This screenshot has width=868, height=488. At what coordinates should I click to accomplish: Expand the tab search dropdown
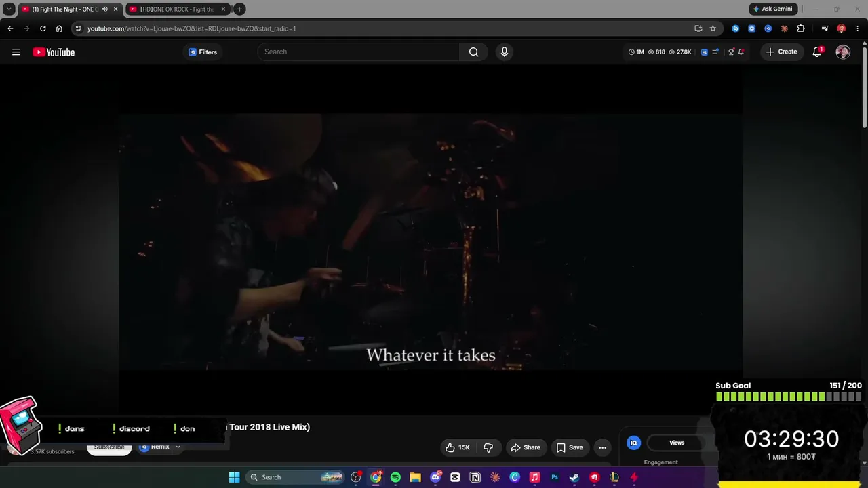9,9
